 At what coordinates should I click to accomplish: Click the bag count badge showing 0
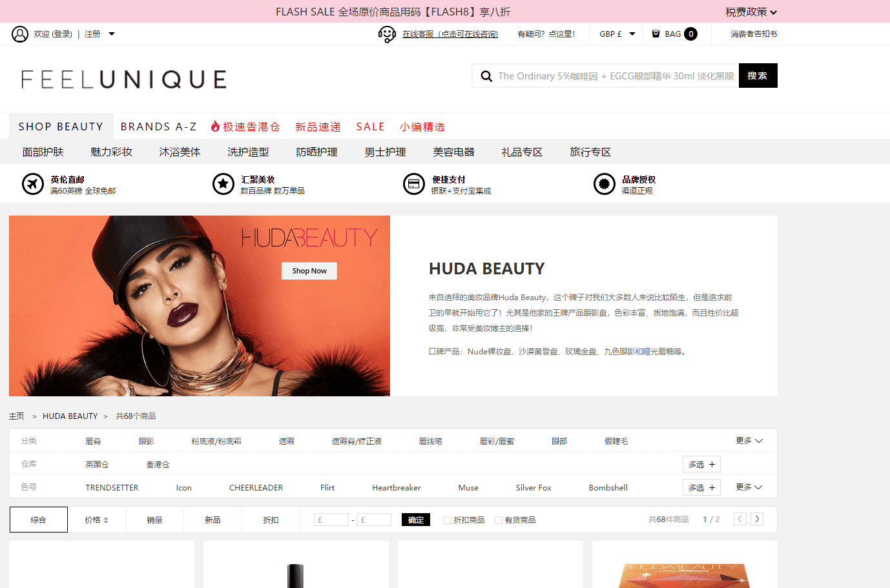tap(690, 34)
